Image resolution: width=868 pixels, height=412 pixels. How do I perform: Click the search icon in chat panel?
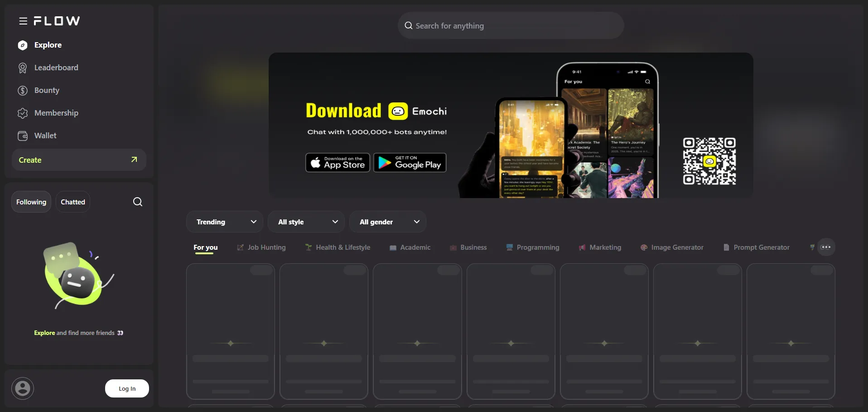point(138,202)
